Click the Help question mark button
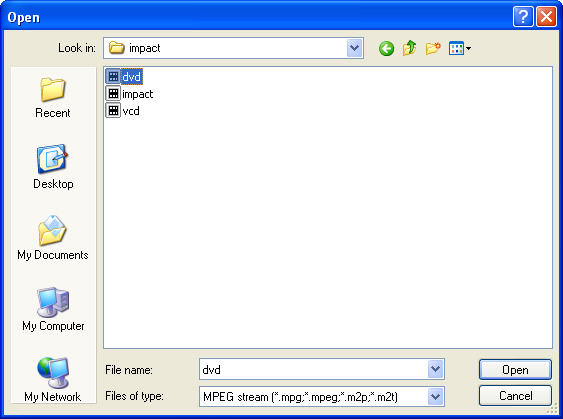This screenshot has width=563, height=419. tap(523, 17)
